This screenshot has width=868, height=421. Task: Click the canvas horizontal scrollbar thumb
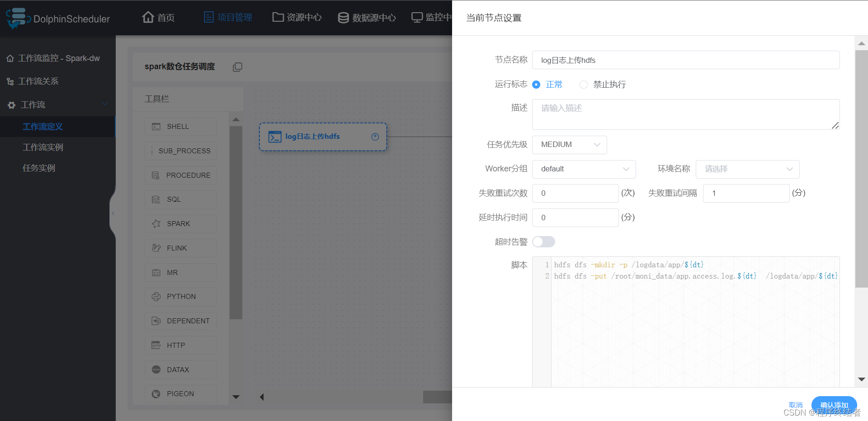tap(437, 397)
